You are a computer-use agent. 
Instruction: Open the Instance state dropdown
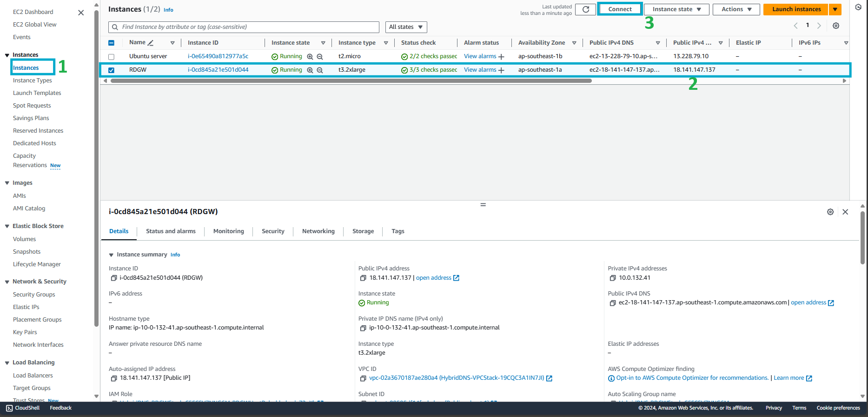click(676, 9)
